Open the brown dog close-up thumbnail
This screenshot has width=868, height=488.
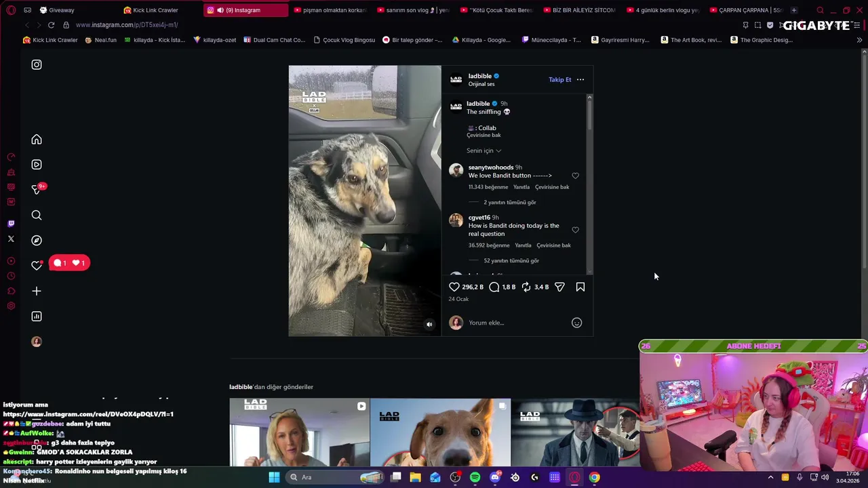[x=440, y=432]
